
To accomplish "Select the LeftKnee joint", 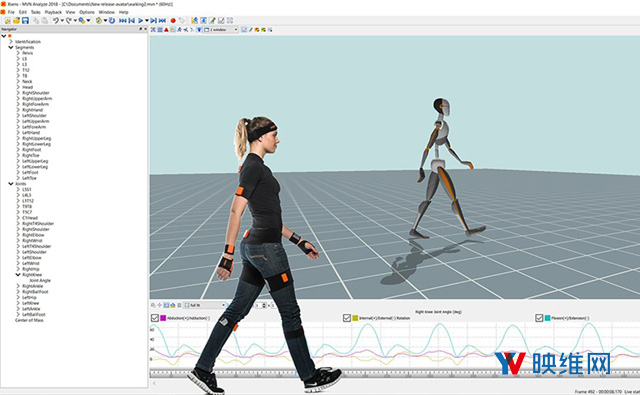I will click(x=31, y=303).
